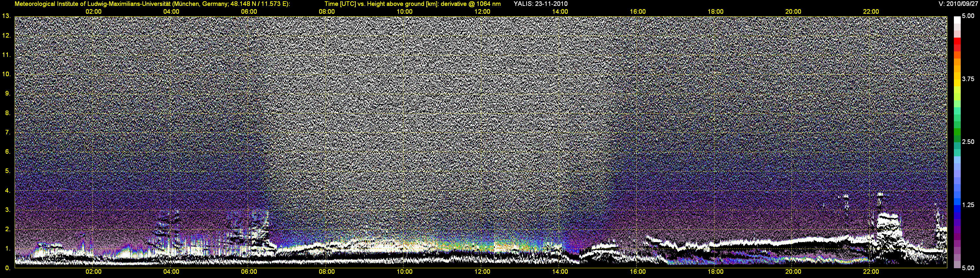Click the 'derivative @ 1064 nm' plot title
The image size is (980, 278).
(471, 4)
